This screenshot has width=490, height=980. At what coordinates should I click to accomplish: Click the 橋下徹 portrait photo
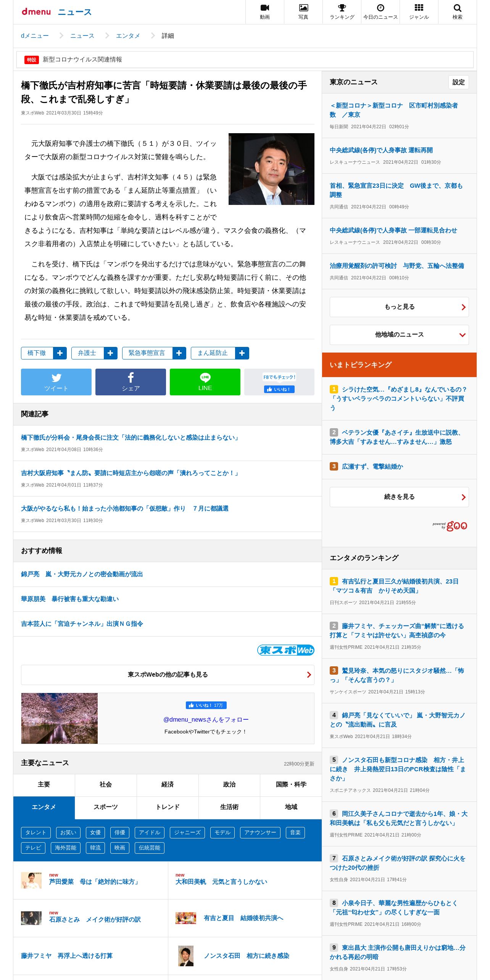271,169
